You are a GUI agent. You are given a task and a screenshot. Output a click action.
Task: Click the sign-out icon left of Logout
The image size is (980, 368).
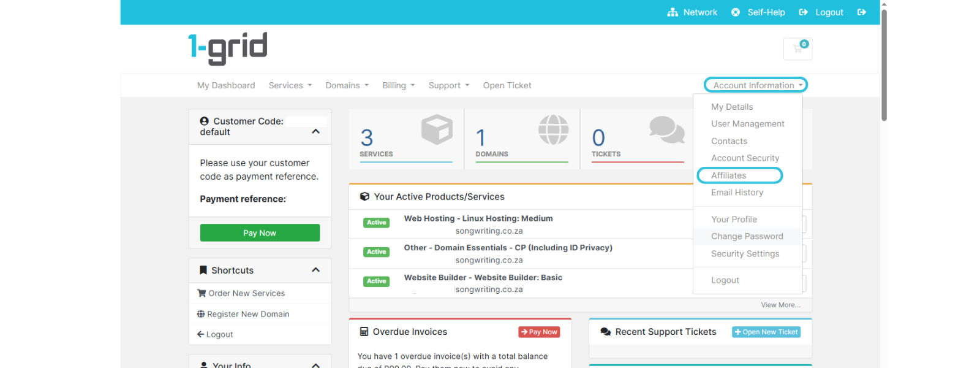(804, 12)
